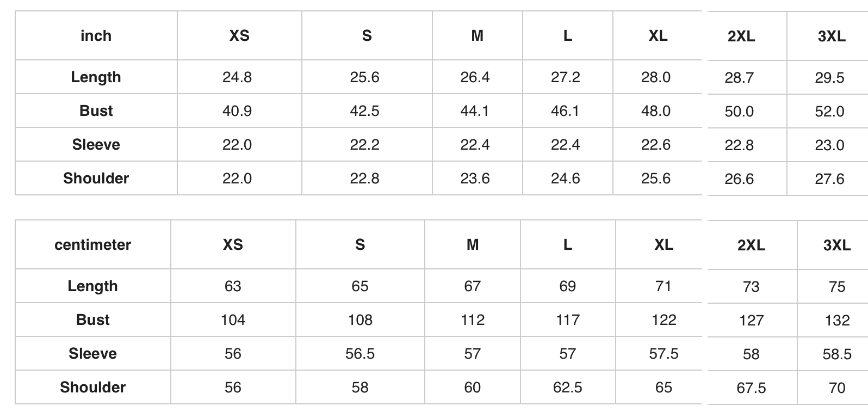Select the 52.0 bust value for 3XL
The image size is (868, 418).
coord(829,112)
